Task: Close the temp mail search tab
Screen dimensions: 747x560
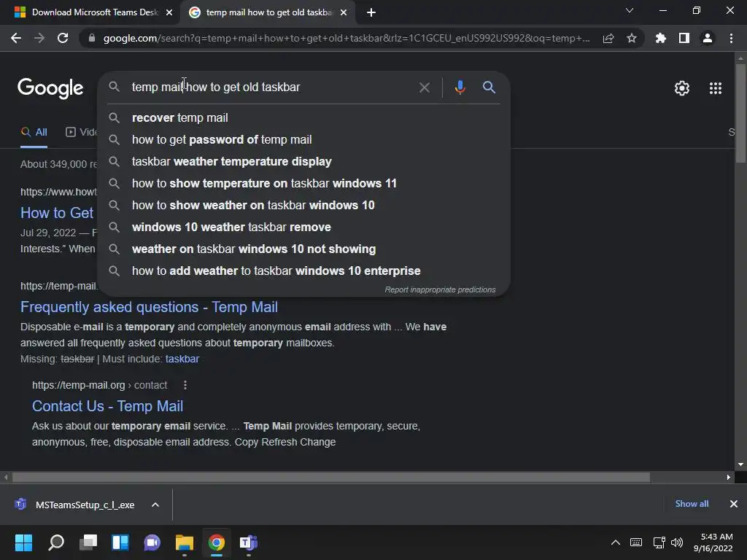Action: (344, 12)
